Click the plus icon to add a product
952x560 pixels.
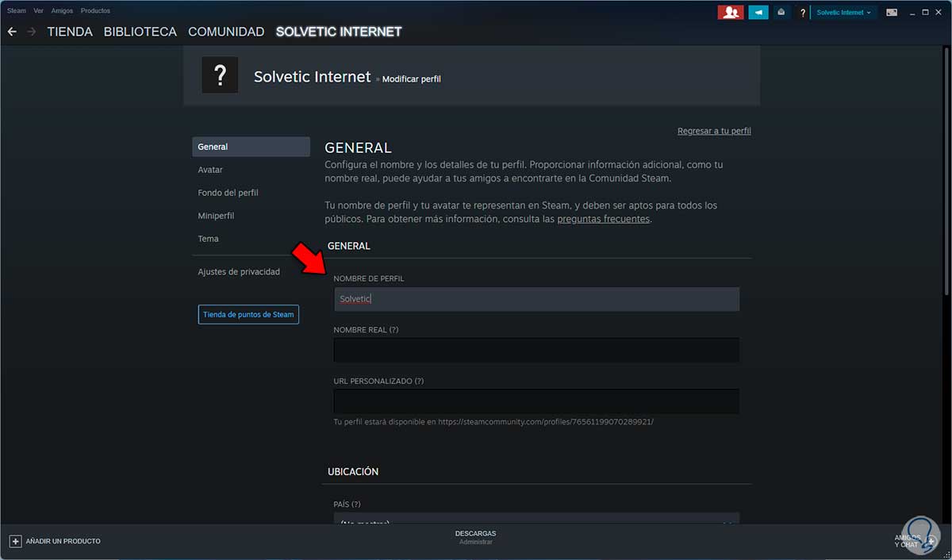pyautogui.click(x=15, y=541)
